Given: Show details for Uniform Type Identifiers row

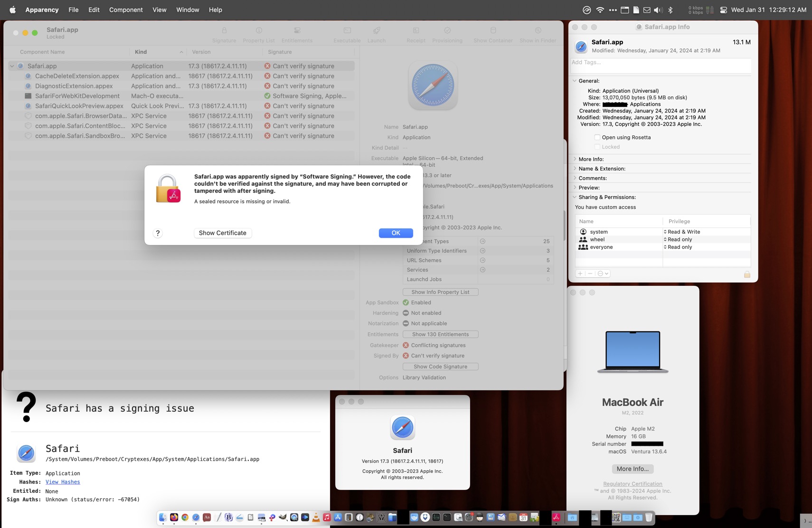Looking at the screenshot, I should (482, 251).
